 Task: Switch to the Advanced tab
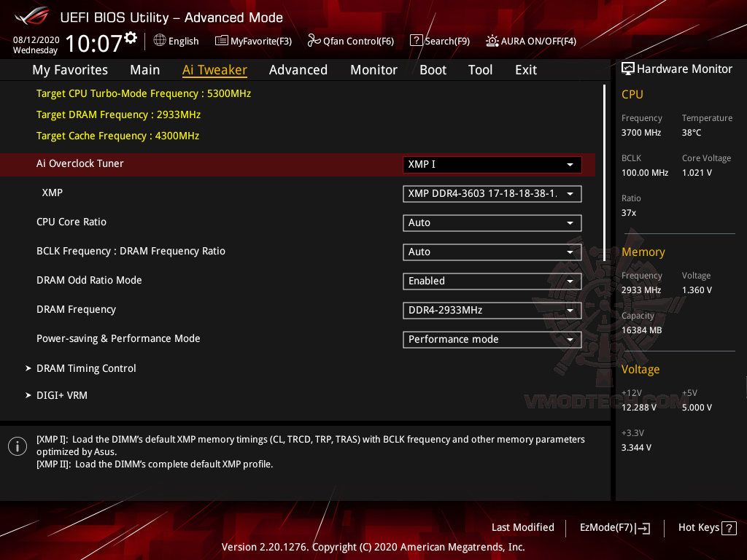(x=298, y=70)
